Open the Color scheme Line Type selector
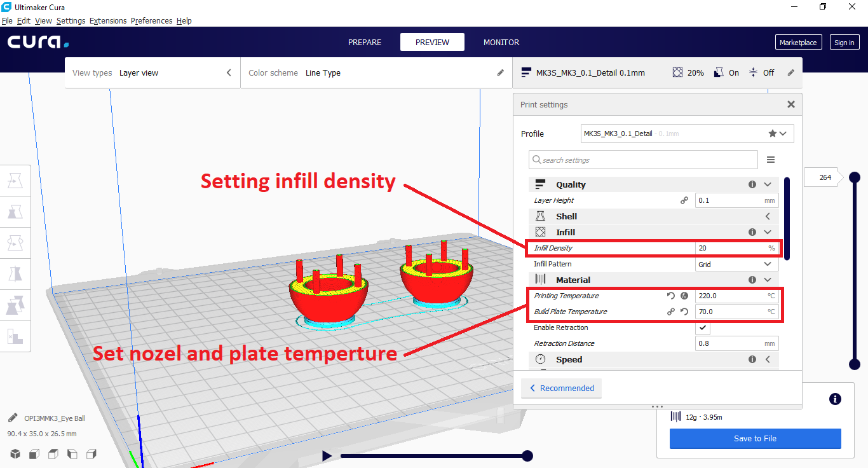868x468 pixels. click(x=377, y=72)
